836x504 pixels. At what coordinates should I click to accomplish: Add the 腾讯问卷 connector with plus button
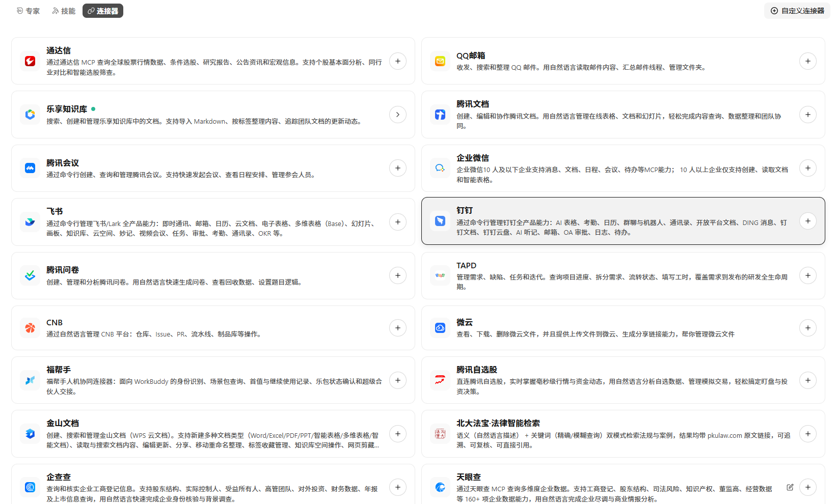click(x=398, y=275)
